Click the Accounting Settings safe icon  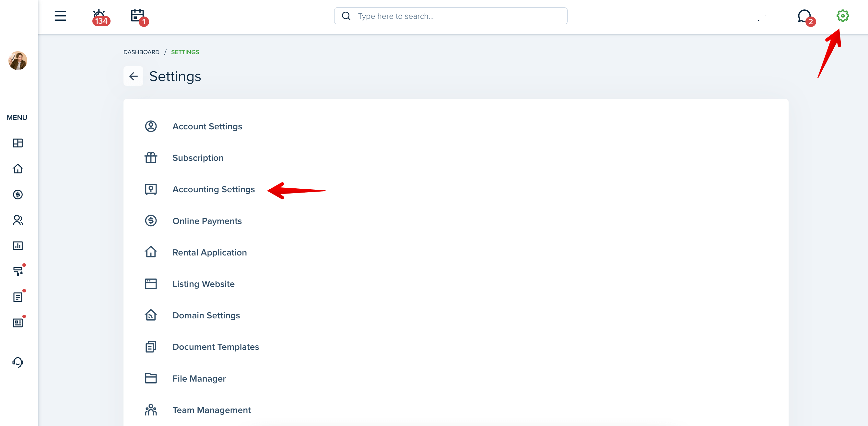pos(151,189)
